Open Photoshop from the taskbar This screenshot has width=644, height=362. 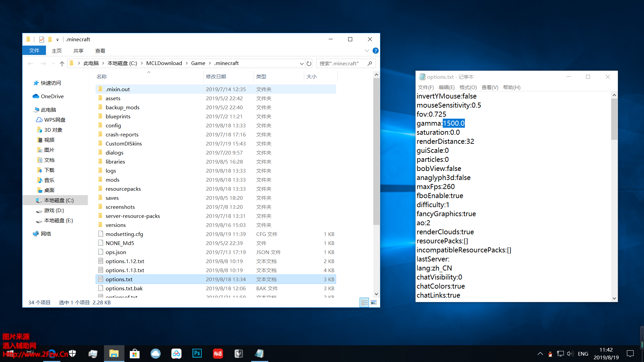click(197, 354)
